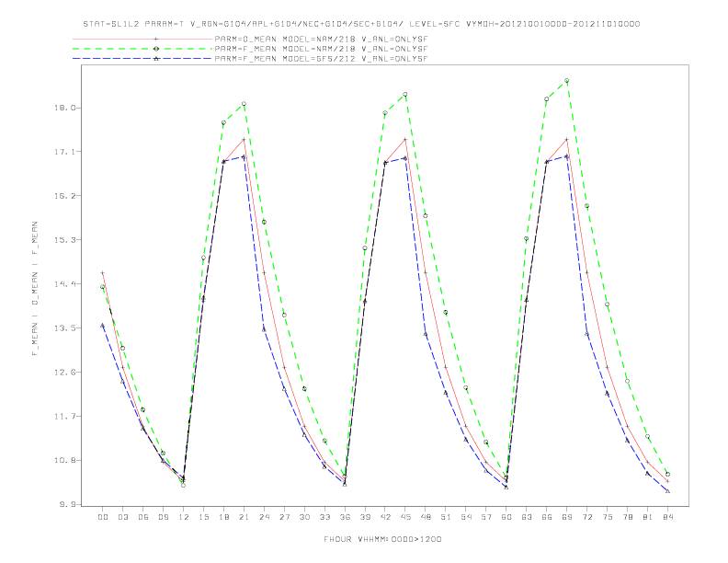Click the red O_MEAN NAM/218 legend line sample
The image size is (728, 563).
click(x=142, y=39)
